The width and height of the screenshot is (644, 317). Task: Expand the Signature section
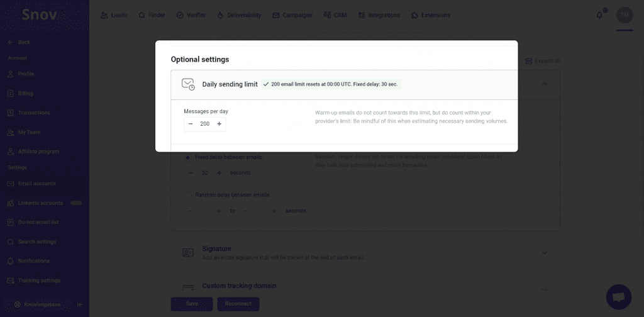(x=545, y=253)
